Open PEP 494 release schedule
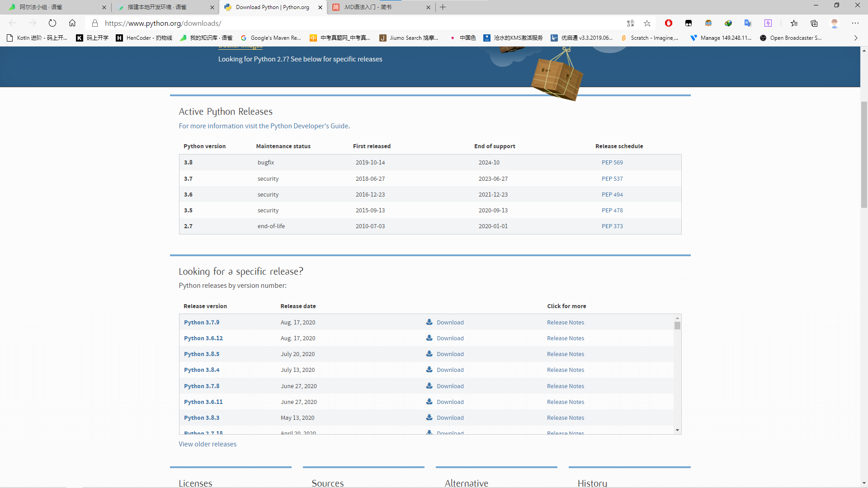Image resolution: width=868 pixels, height=488 pixels. tap(612, 195)
